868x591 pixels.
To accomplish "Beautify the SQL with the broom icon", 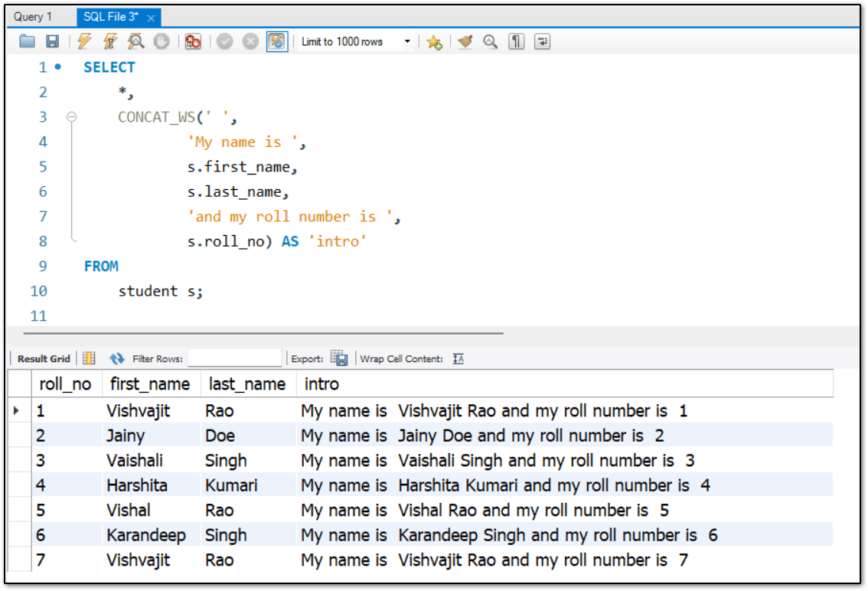I will point(465,41).
